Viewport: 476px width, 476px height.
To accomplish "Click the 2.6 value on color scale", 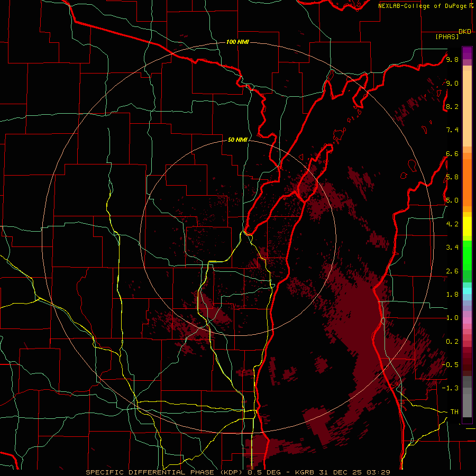I will (452, 271).
